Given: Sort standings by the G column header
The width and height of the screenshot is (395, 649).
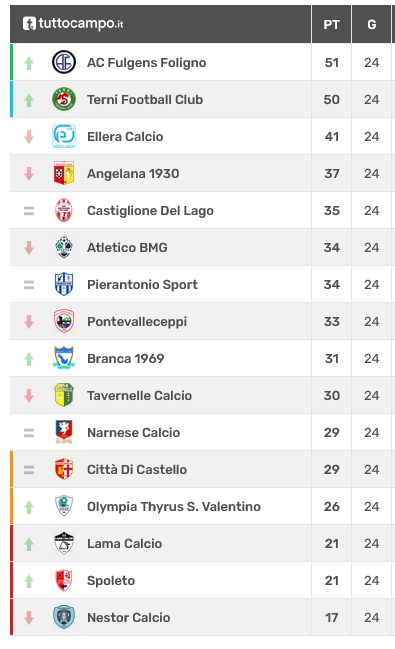Looking at the screenshot, I should click(x=371, y=24).
